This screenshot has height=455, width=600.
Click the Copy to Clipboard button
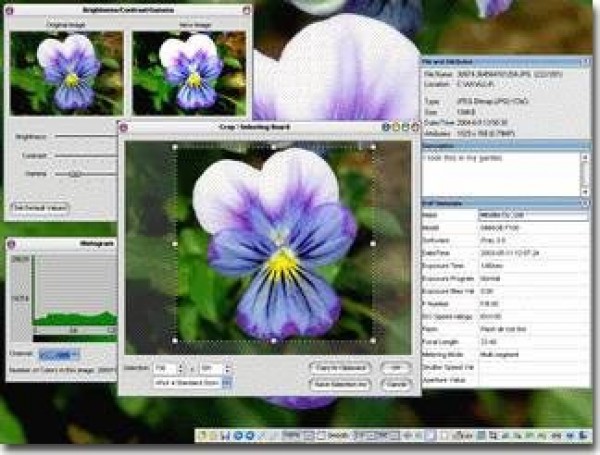(340, 368)
